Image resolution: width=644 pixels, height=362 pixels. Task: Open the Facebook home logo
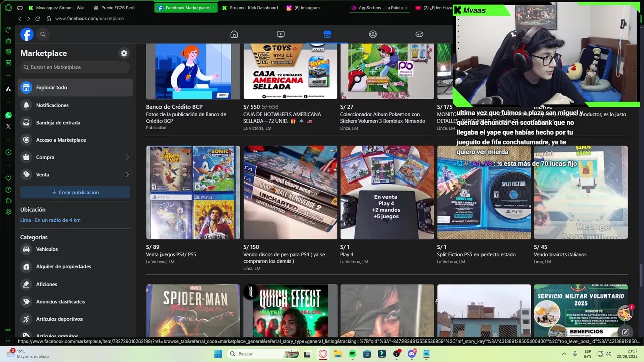click(x=27, y=34)
